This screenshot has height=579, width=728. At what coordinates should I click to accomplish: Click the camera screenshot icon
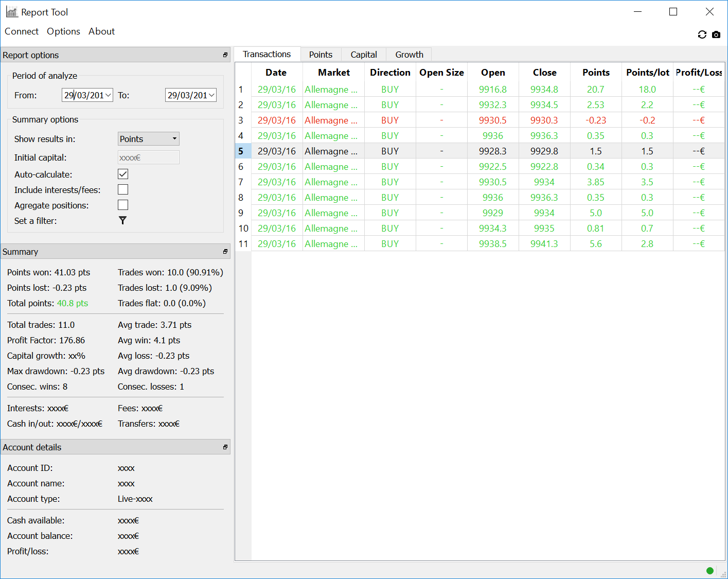716,34
